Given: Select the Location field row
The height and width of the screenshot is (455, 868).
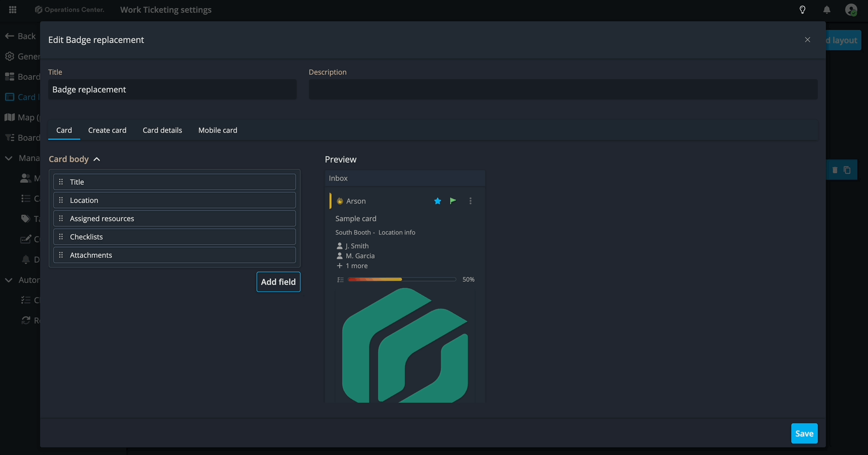Looking at the screenshot, I should 175,200.
